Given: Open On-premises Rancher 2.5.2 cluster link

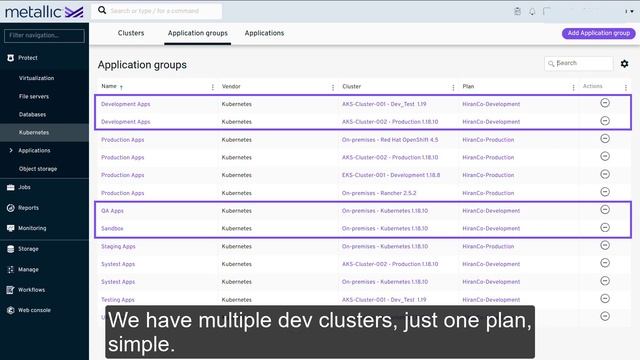Looking at the screenshot, I should (379, 193).
